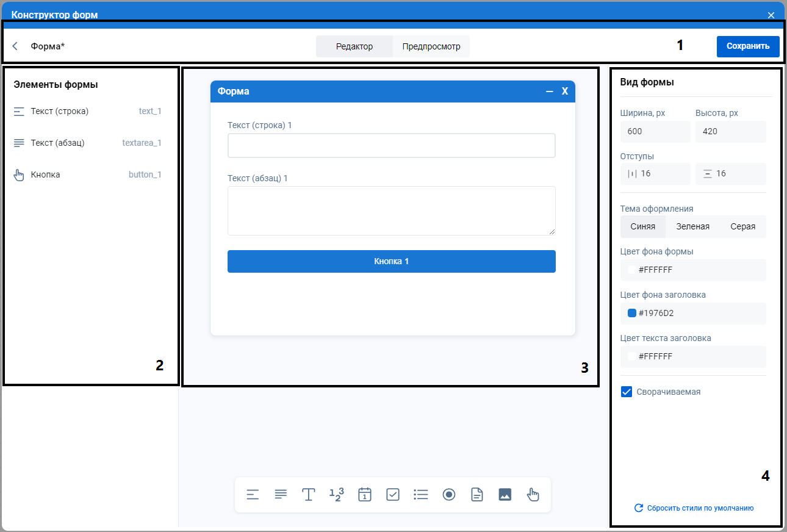Open the header background color swatch #1976D2
This screenshot has width=787, height=532.
tap(632, 313)
